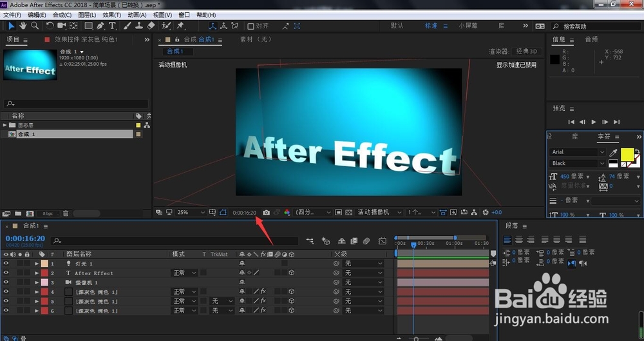Switch to the 音频 panel tab
The height and width of the screenshot is (341, 644).
591,39
